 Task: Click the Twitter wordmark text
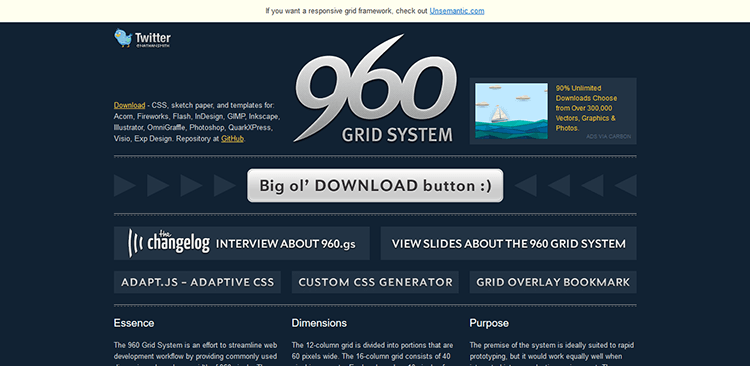153,38
